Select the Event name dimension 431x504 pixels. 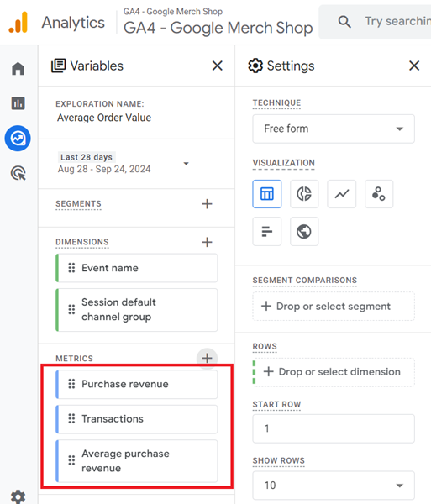(x=137, y=268)
